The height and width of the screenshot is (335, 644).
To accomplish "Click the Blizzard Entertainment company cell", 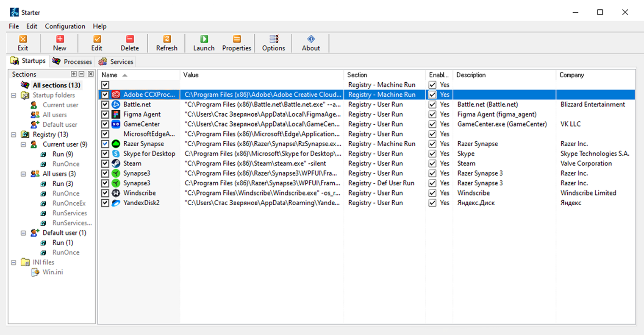I will (593, 104).
